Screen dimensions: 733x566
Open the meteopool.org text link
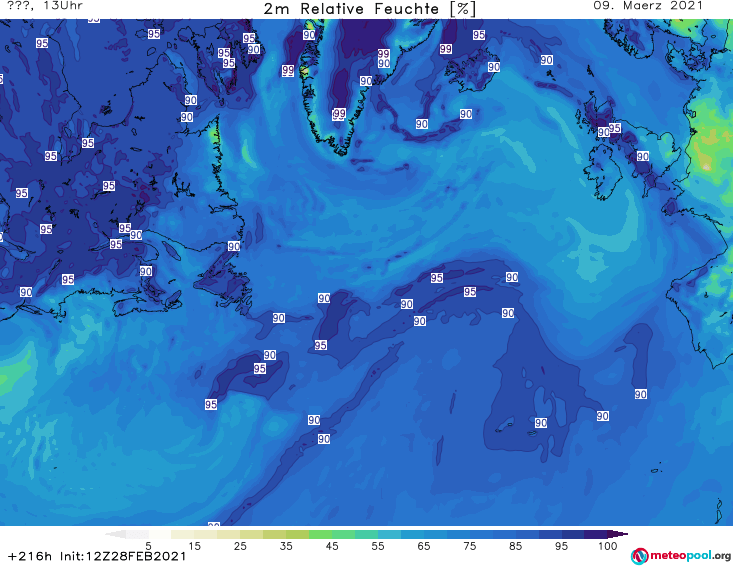click(x=690, y=555)
